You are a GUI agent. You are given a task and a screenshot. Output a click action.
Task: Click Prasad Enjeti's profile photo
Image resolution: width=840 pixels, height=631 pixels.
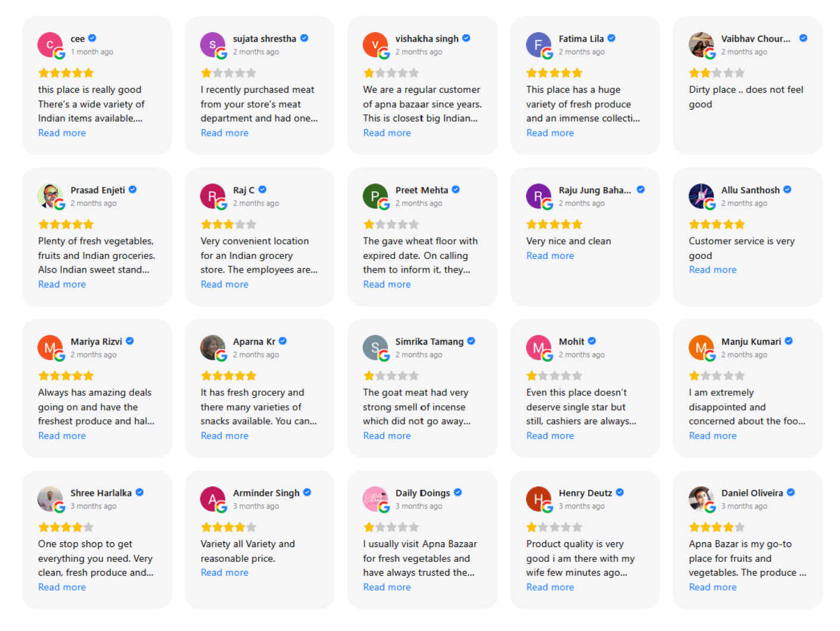pos(51,196)
